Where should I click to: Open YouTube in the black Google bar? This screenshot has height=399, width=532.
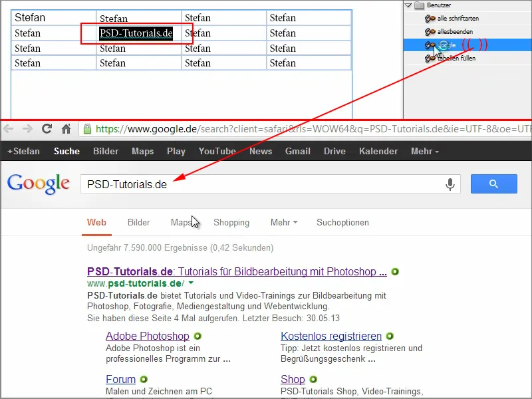click(217, 151)
